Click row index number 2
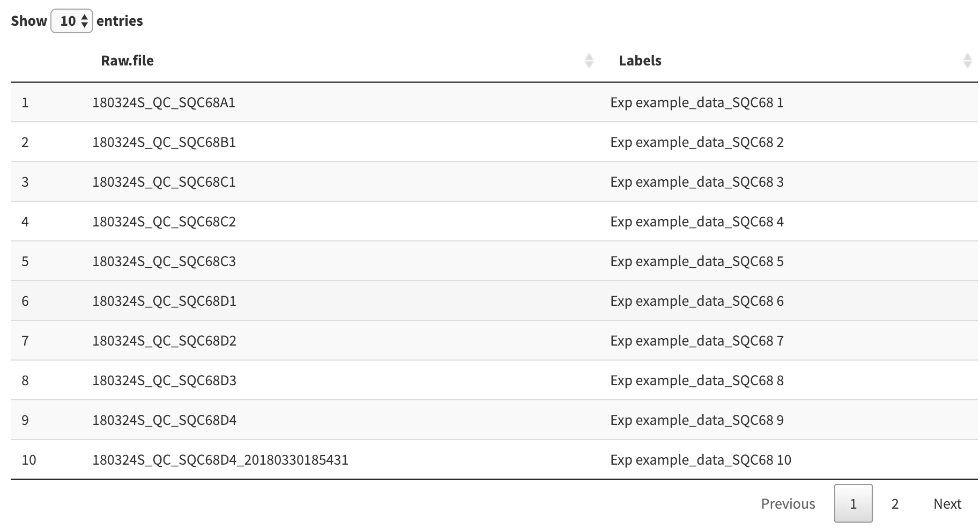 [x=25, y=142]
